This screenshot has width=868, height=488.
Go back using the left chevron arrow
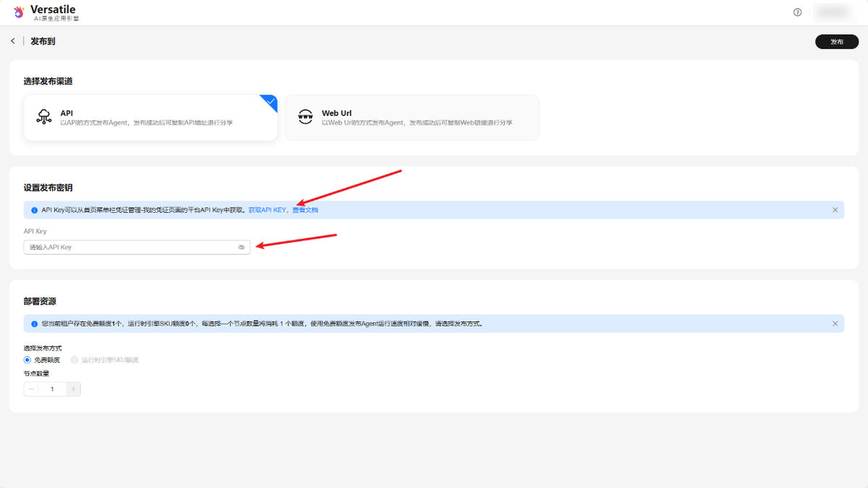point(12,41)
